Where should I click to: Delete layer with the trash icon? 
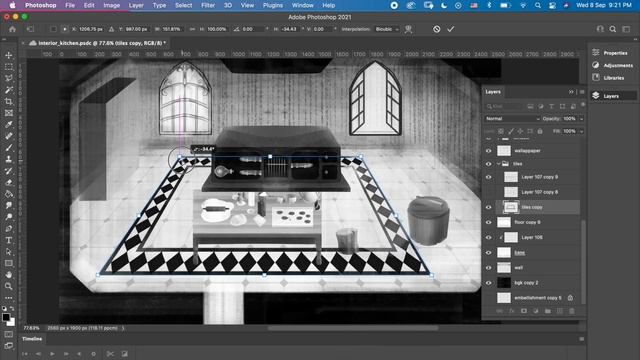point(572,311)
